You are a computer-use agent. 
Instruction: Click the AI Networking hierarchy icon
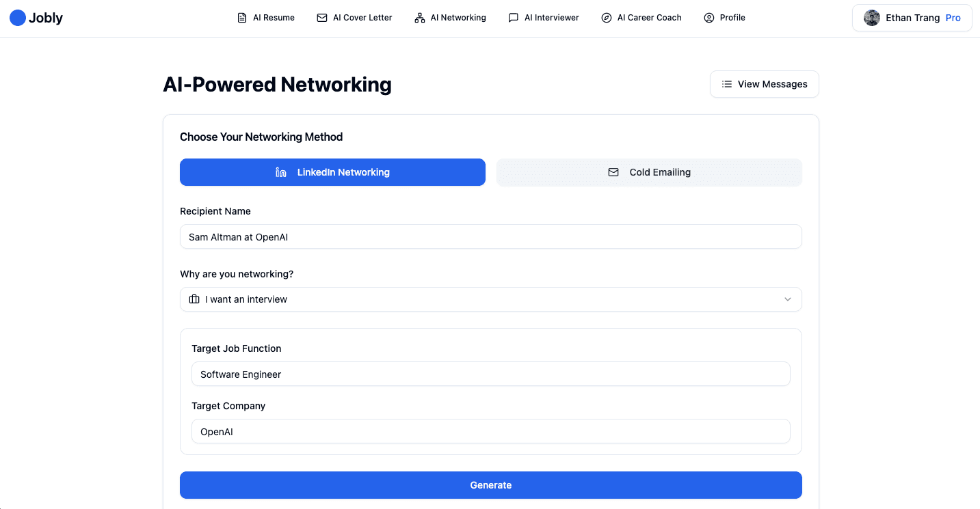click(x=418, y=17)
